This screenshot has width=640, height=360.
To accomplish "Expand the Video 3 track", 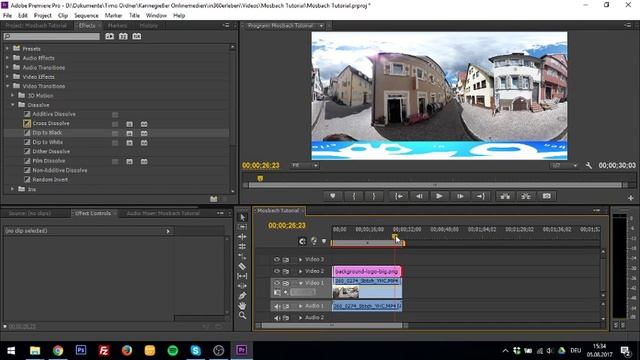I will tap(300, 259).
